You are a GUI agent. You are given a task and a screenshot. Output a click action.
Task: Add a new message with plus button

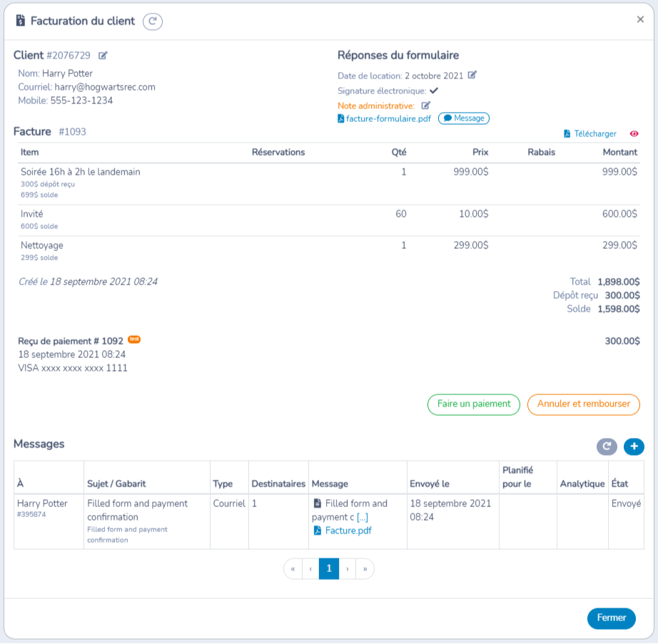click(634, 446)
